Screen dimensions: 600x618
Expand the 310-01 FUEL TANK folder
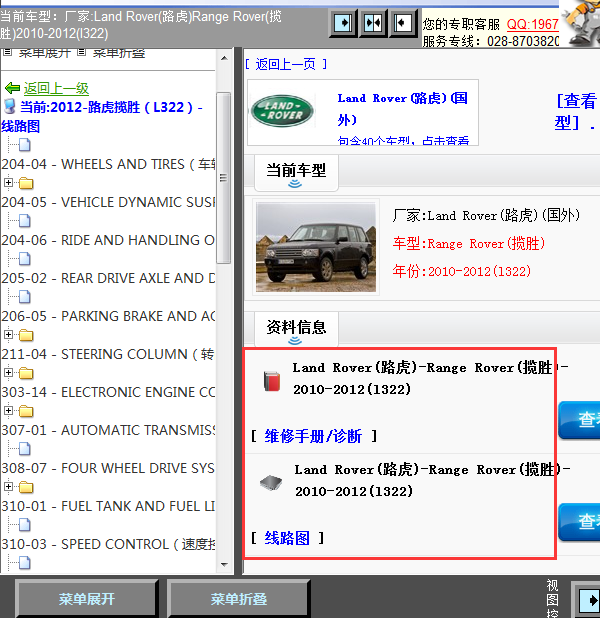[8, 487]
